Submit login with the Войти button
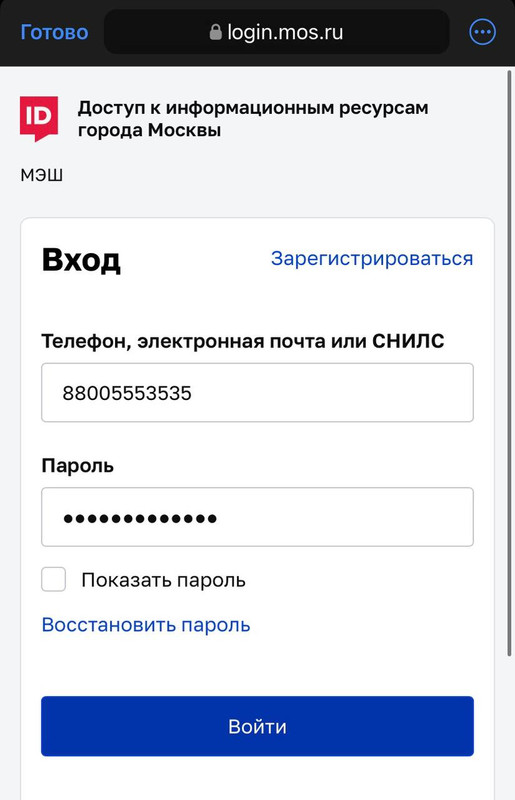Image resolution: width=515 pixels, height=800 pixels. point(257,726)
